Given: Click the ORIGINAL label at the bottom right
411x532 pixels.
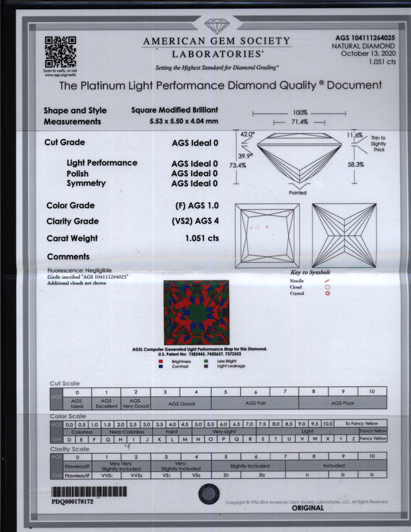Looking at the screenshot, I should point(308,508).
